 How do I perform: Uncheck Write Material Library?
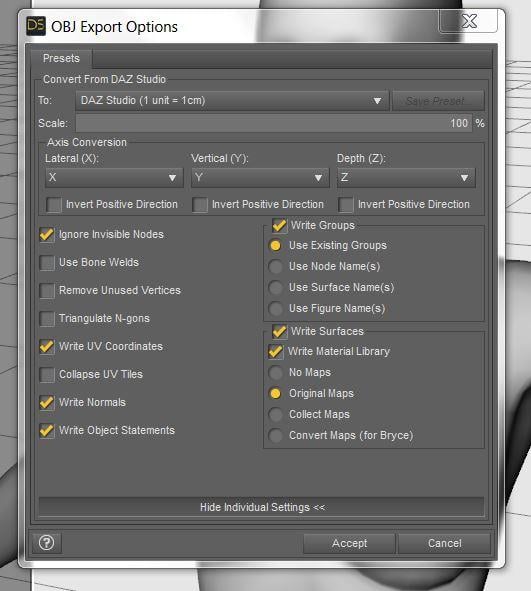coord(275,352)
